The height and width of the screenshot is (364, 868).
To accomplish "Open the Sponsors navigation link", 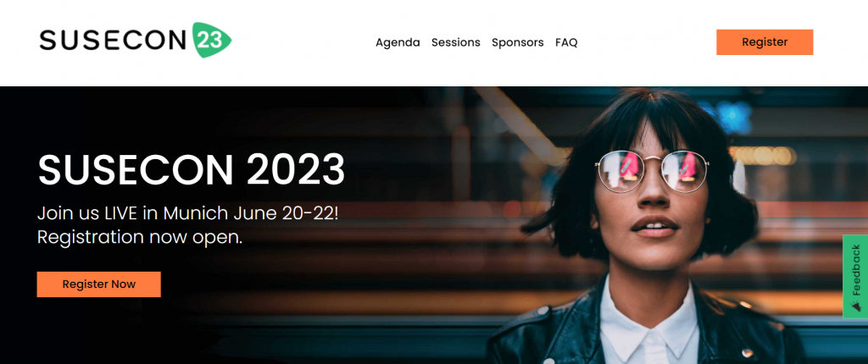I will click(x=518, y=42).
